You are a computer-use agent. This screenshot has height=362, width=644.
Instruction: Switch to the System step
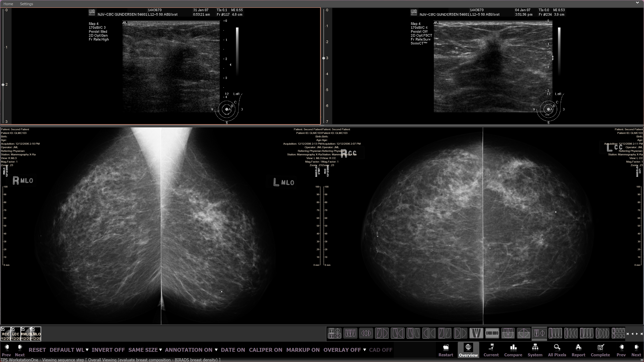[535, 350]
